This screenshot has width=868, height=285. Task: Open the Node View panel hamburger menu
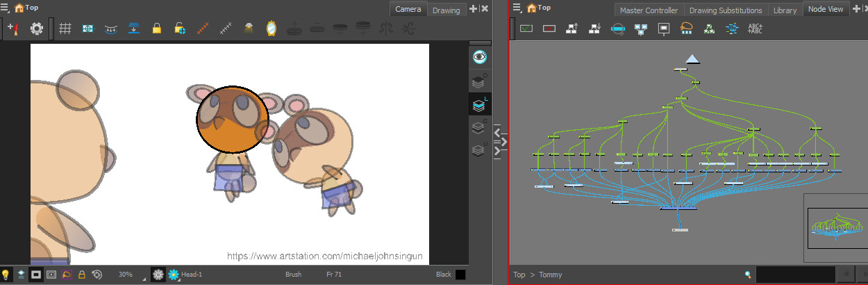pyautogui.click(x=517, y=8)
